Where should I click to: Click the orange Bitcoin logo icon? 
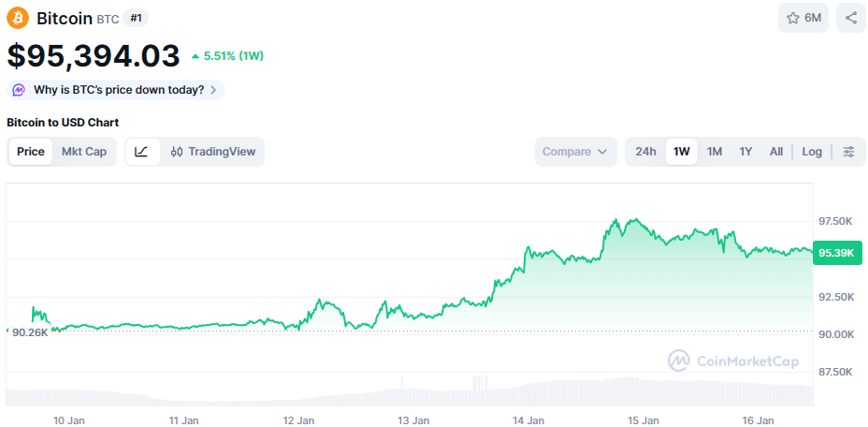18,19
